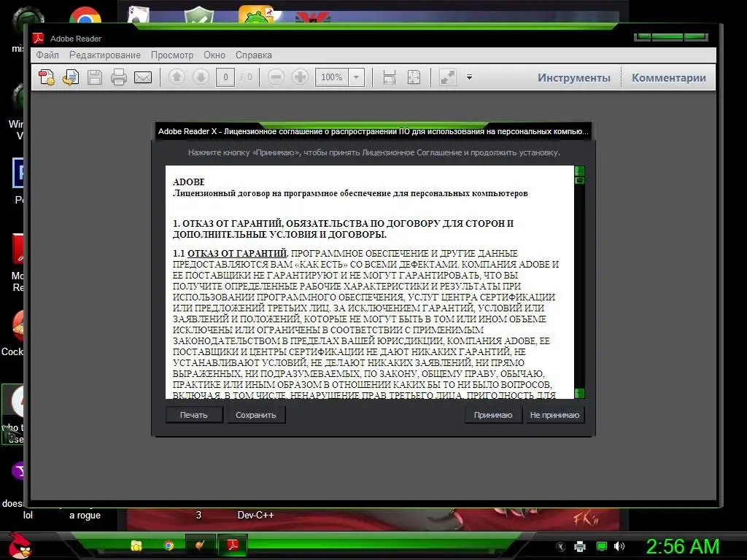Click the page number input field
This screenshot has width=747, height=560.
[x=225, y=77]
